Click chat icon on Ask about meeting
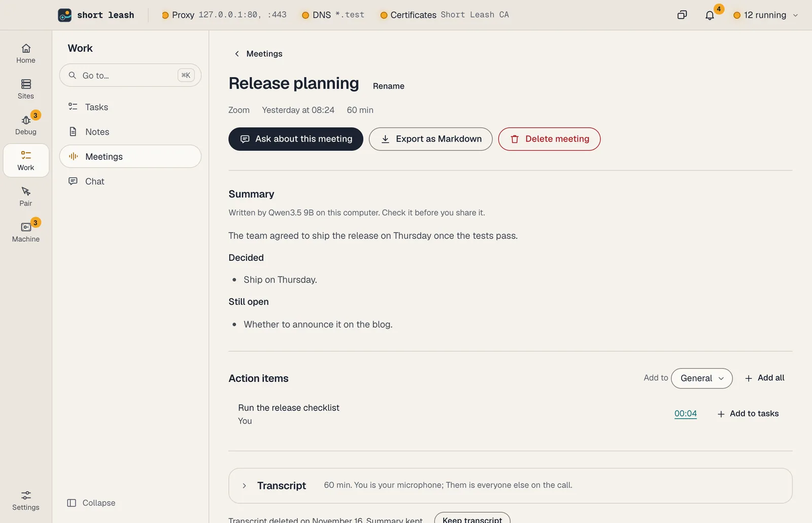812x523 pixels. pyautogui.click(x=245, y=139)
